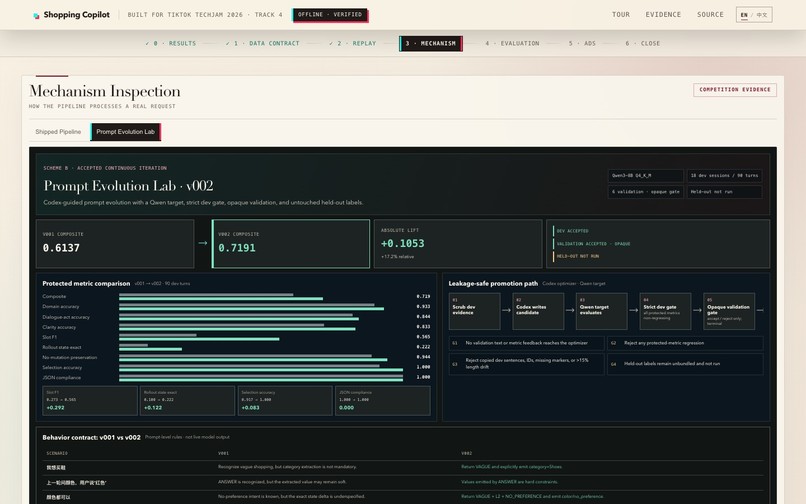Click the Selection accuracy +0.083 card
This screenshot has height=504, width=806.
coord(285,401)
